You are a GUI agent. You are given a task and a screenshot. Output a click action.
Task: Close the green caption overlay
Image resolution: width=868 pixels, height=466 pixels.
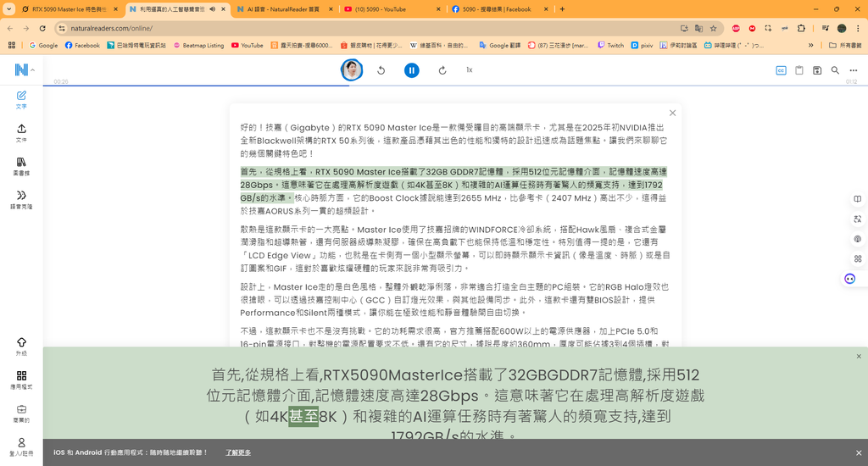click(x=859, y=357)
